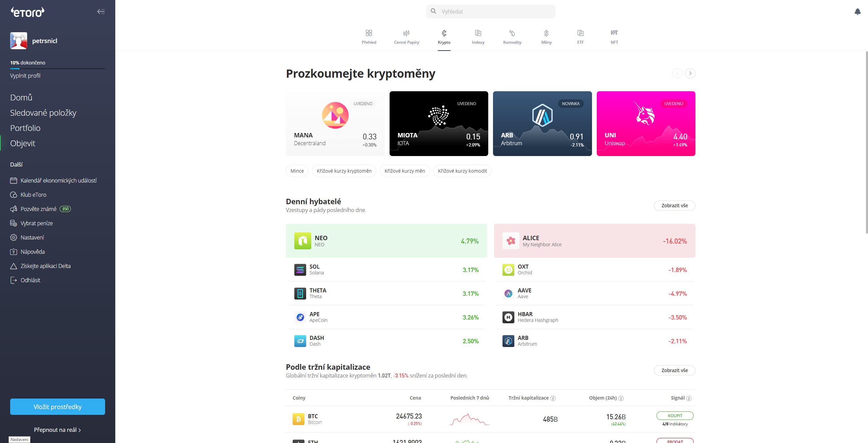Show info for Objem (24h) column
868x443 pixels.
click(x=621, y=398)
